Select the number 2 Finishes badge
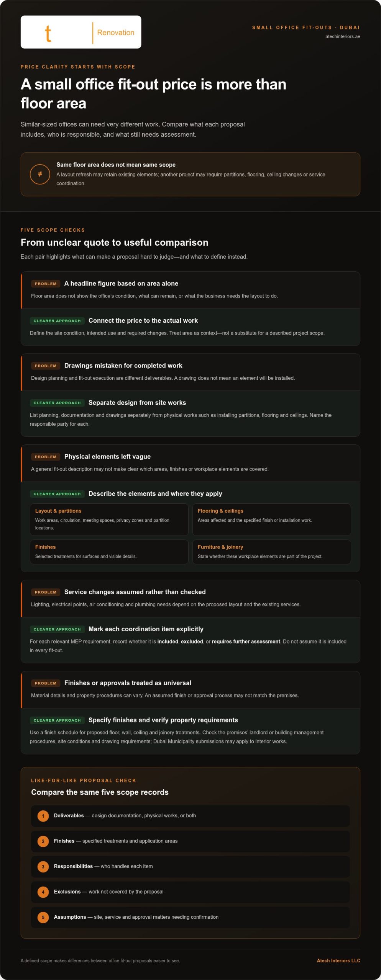 pyautogui.click(x=43, y=841)
